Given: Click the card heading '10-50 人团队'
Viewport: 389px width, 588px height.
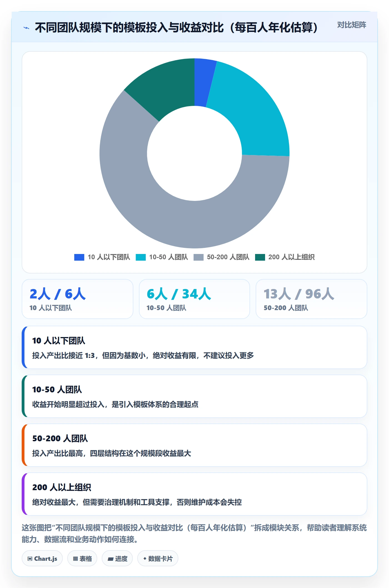Looking at the screenshot, I should pyautogui.click(x=57, y=390).
